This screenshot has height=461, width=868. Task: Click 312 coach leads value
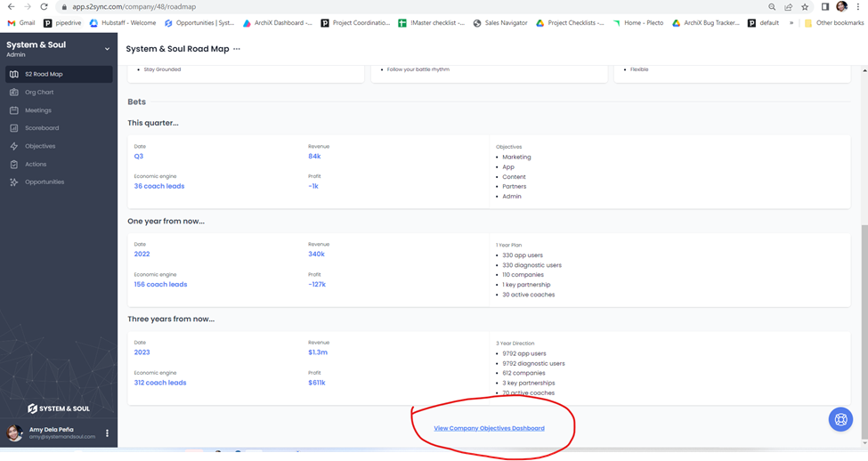point(160,383)
